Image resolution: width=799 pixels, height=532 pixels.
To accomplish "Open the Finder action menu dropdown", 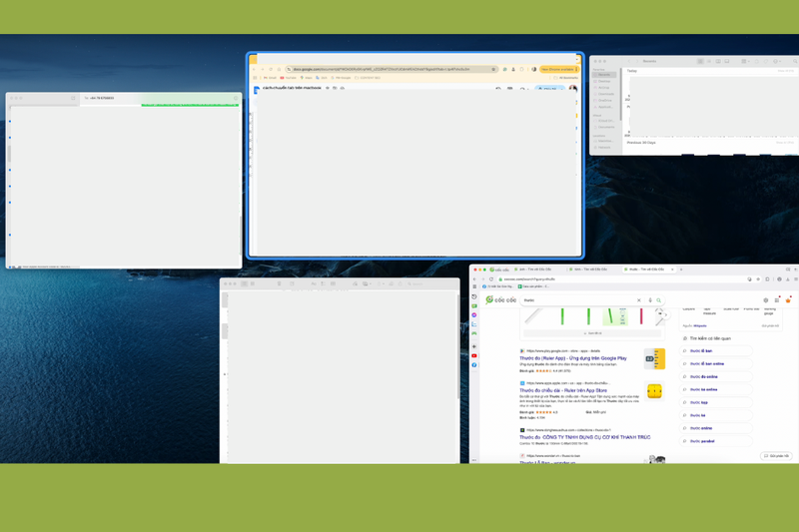I will click(778, 61).
